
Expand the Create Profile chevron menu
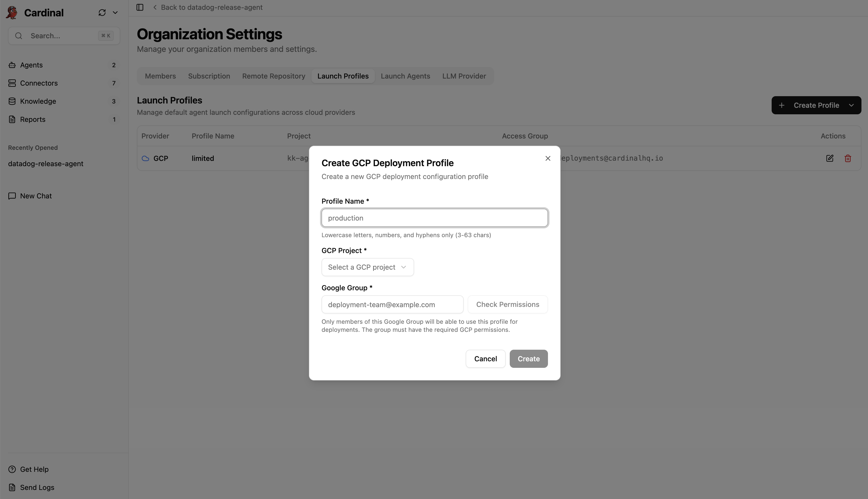tap(852, 105)
